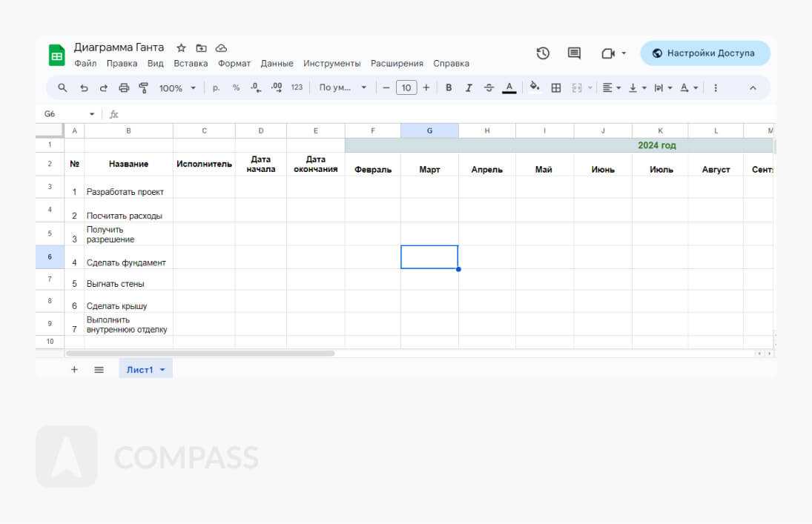
Task: Click the Настройки Доступа button
Action: (x=704, y=53)
